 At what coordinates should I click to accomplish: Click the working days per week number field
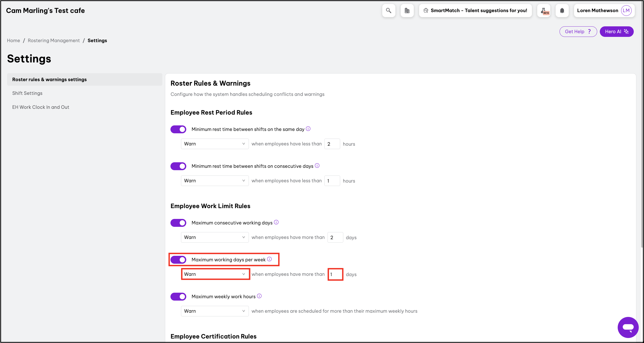[x=335, y=274]
